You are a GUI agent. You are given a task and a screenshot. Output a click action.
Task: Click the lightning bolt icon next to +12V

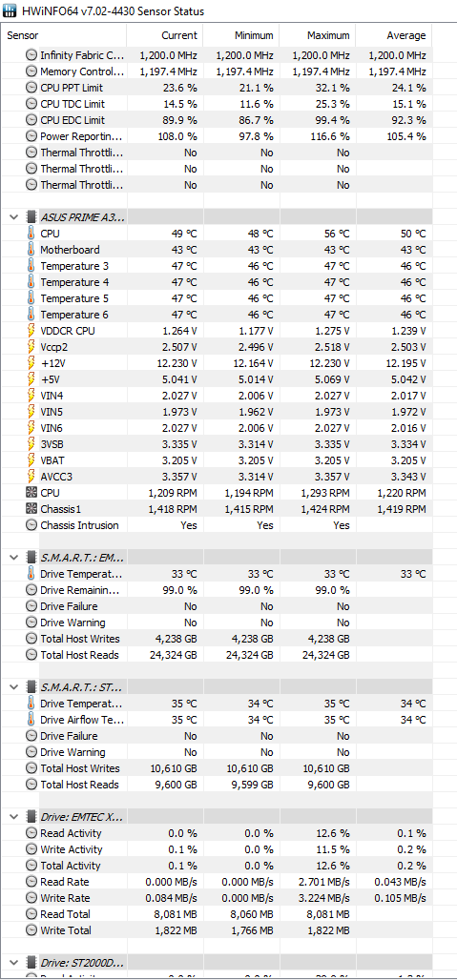[31, 362]
